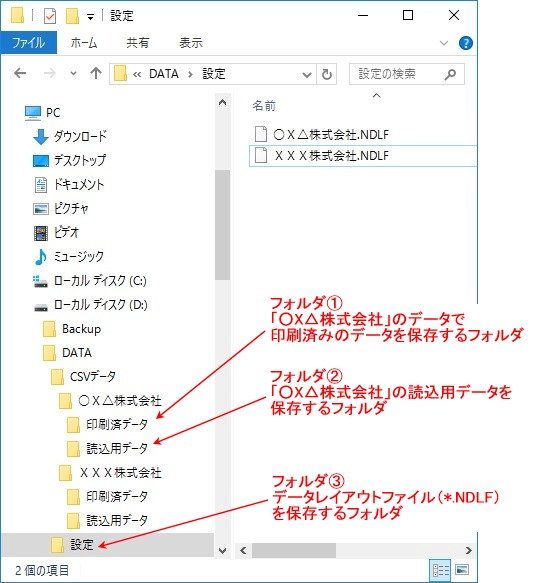Select the file ○X△株式会社.NDLF

tap(331, 134)
